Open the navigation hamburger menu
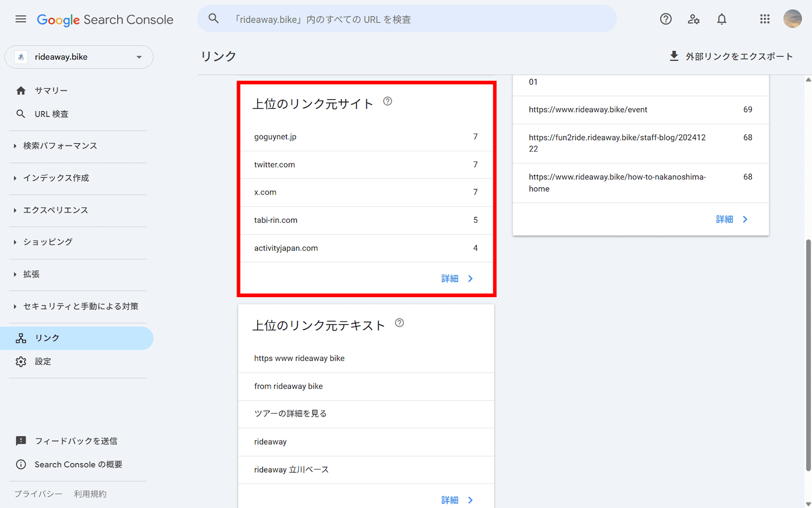Image resolution: width=812 pixels, height=508 pixels. pos(20,19)
